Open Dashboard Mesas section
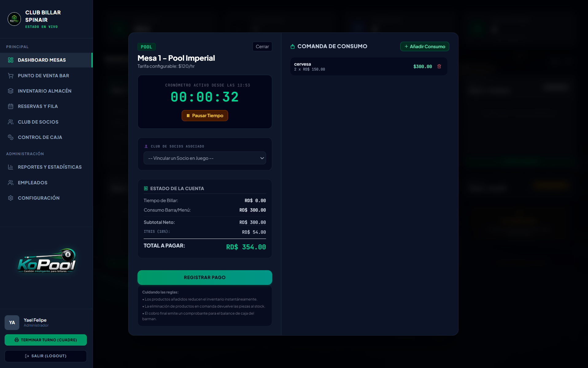 46,60
